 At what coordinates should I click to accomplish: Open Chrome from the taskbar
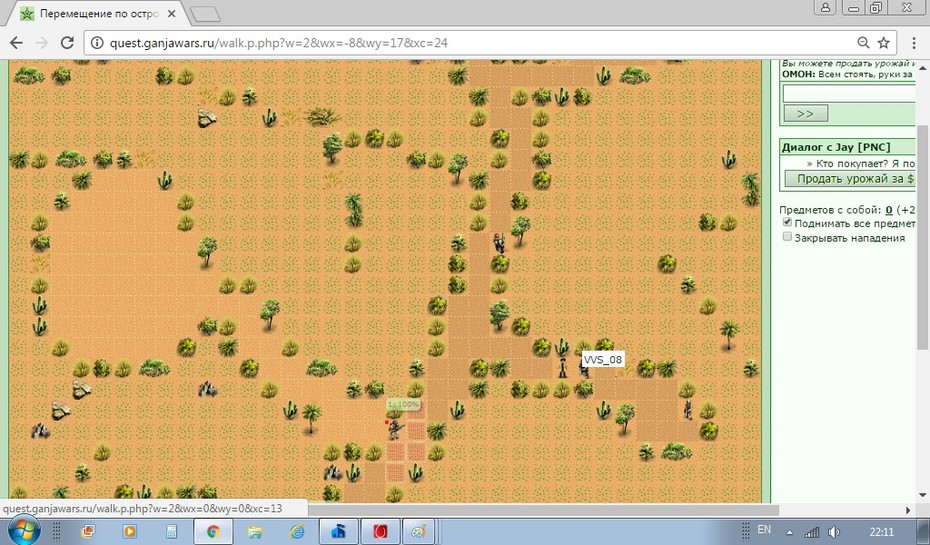213,531
